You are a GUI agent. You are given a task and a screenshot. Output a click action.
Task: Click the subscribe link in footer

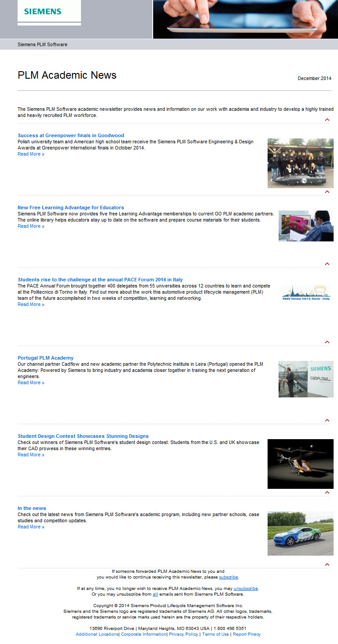point(228,577)
